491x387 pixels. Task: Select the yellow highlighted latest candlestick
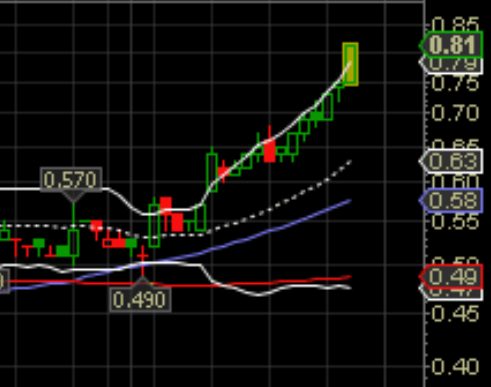tap(350, 64)
